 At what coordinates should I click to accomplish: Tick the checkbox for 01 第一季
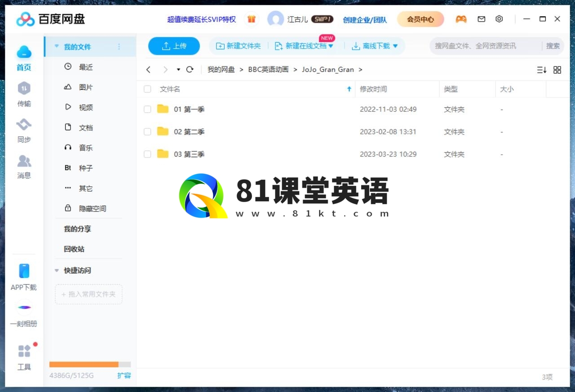[147, 109]
